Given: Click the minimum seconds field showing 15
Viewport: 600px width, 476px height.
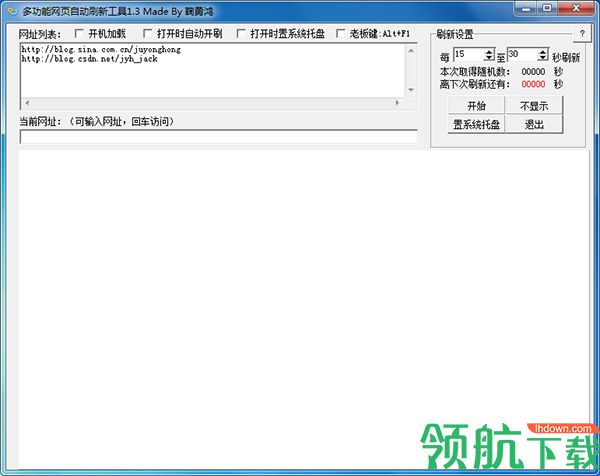Looking at the screenshot, I should (x=469, y=55).
